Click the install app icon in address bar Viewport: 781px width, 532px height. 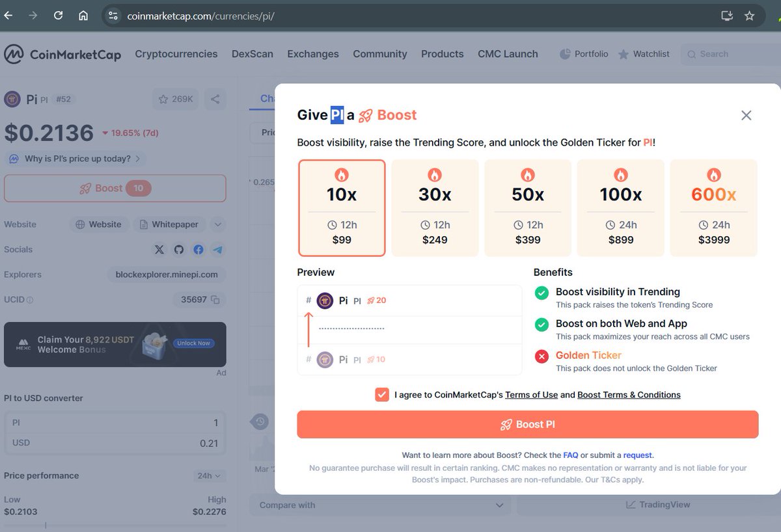(727, 16)
